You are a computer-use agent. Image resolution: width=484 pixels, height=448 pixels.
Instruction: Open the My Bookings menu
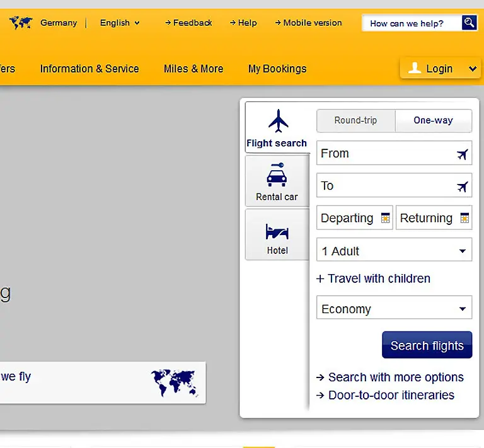(x=277, y=69)
